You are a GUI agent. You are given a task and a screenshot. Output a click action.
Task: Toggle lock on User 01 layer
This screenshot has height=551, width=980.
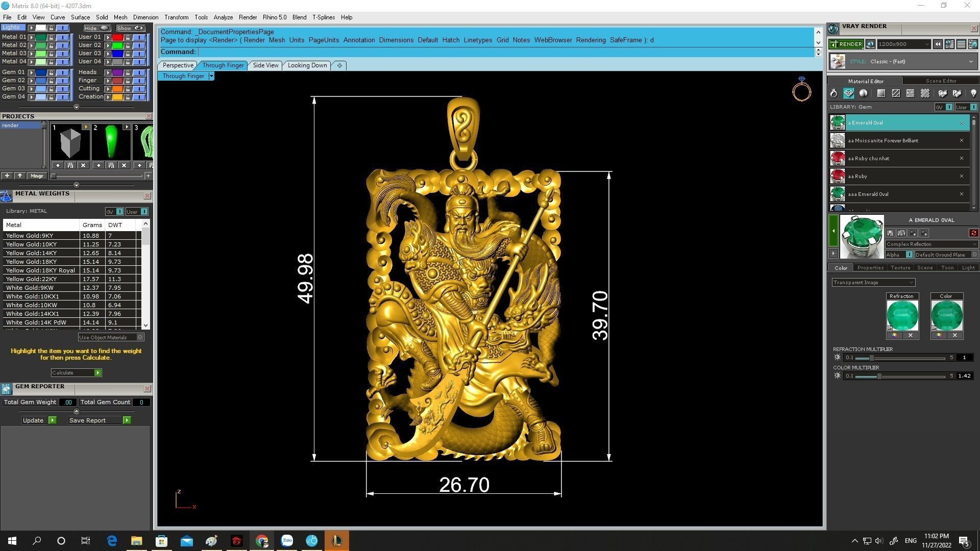(x=128, y=37)
